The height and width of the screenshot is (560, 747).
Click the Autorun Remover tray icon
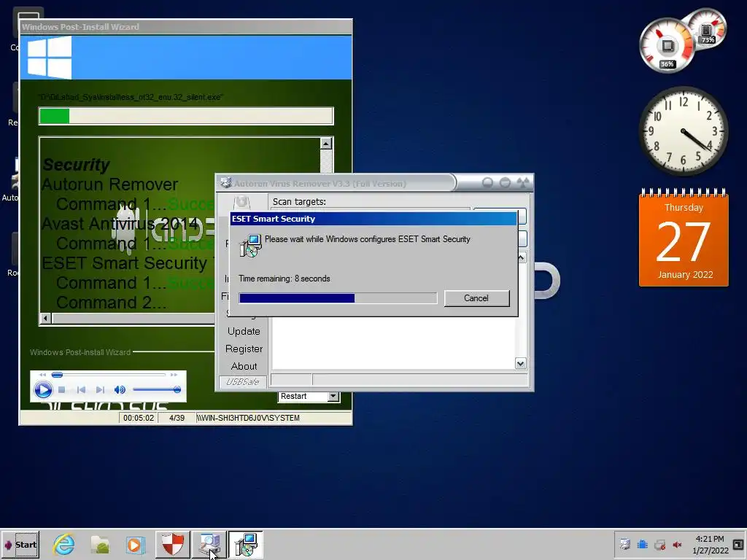click(x=624, y=544)
